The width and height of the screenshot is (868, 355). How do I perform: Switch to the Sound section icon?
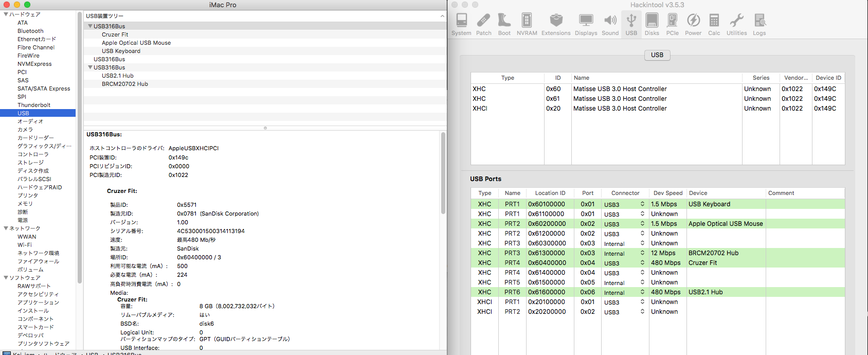pos(610,24)
